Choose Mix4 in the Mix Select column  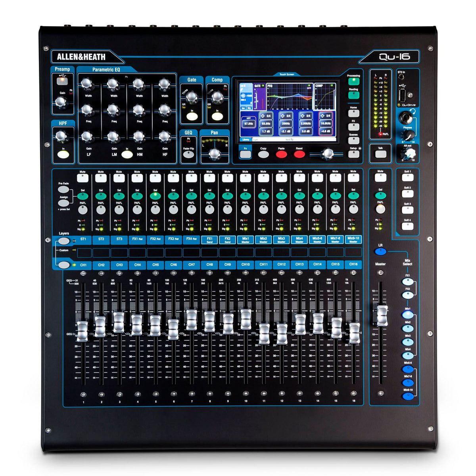click(x=407, y=355)
